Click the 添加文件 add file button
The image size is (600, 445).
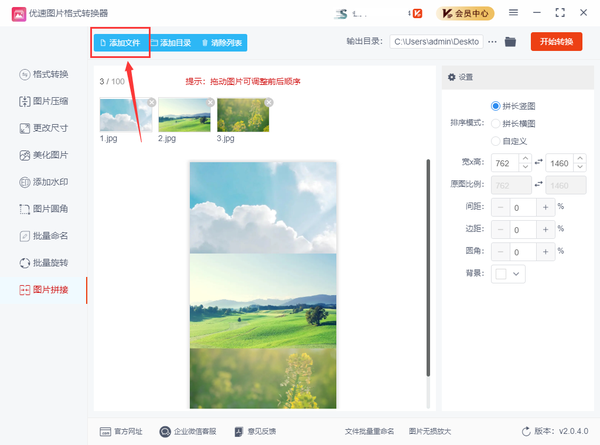120,43
